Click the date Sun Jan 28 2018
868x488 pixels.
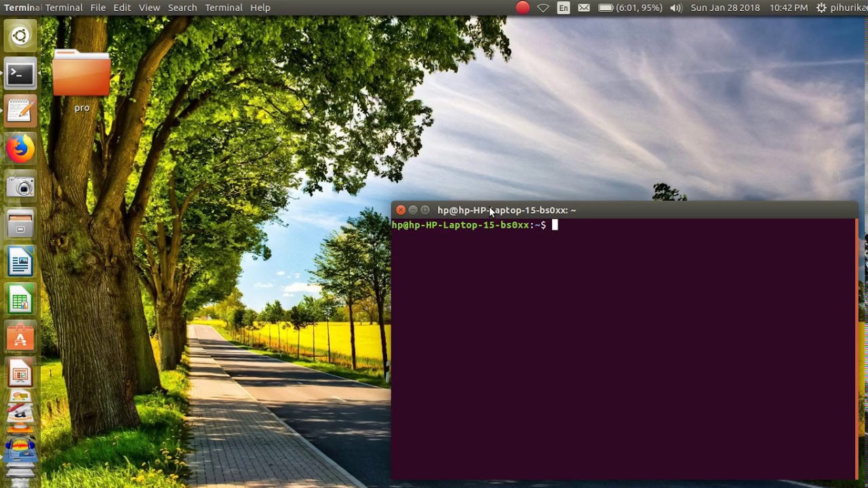[x=725, y=8]
